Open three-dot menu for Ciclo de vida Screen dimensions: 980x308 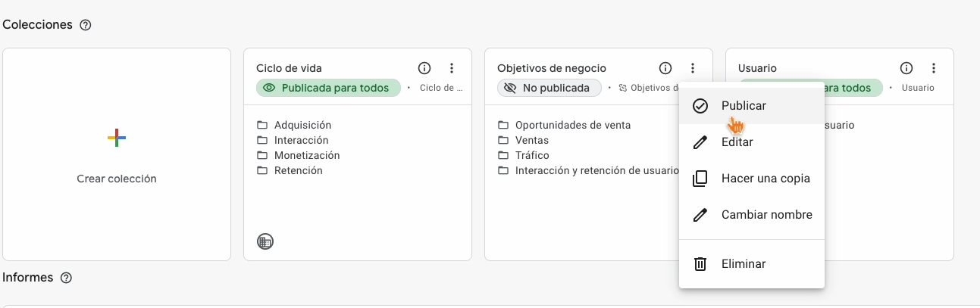click(452, 68)
